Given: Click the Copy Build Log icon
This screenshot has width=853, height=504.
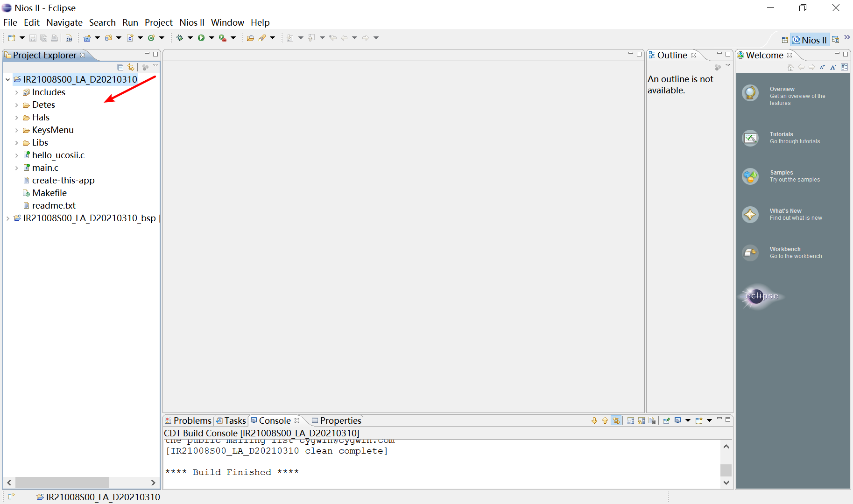Looking at the screenshot, I should tap(631, 420).
